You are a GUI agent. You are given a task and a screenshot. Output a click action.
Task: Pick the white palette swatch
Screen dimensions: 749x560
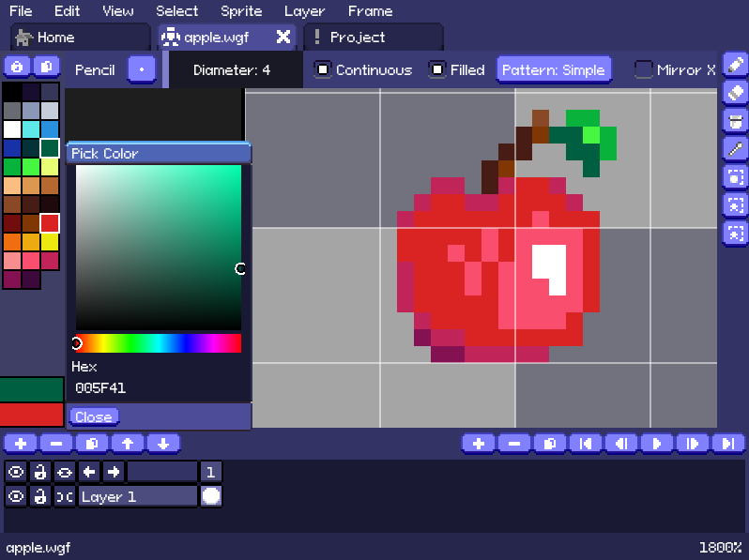coord(12,129)
